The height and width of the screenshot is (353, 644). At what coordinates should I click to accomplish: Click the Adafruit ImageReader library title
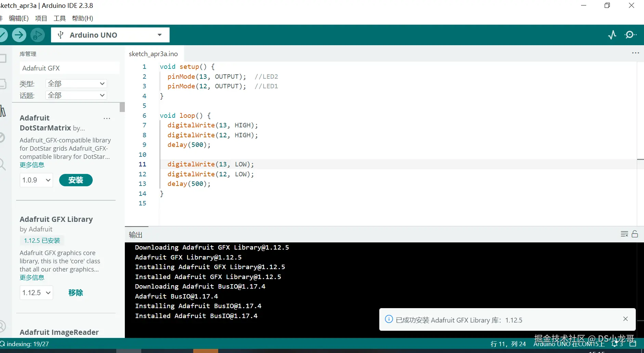tap(59, 332)
